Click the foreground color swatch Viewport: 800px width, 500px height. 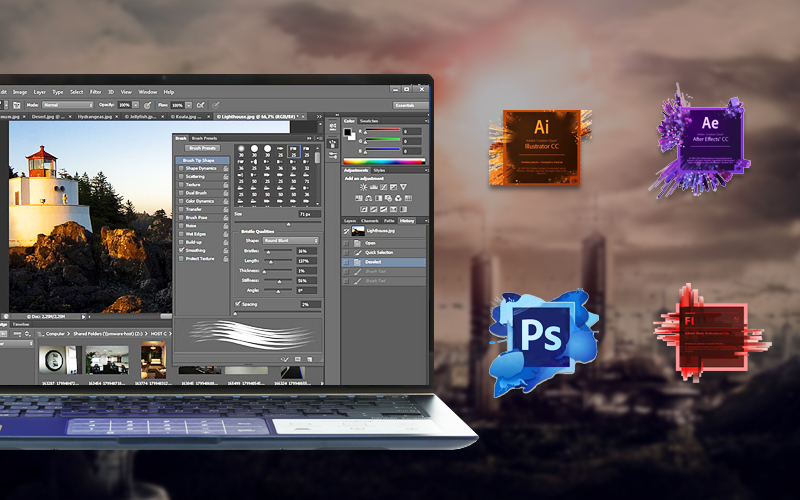pos(347,132)
